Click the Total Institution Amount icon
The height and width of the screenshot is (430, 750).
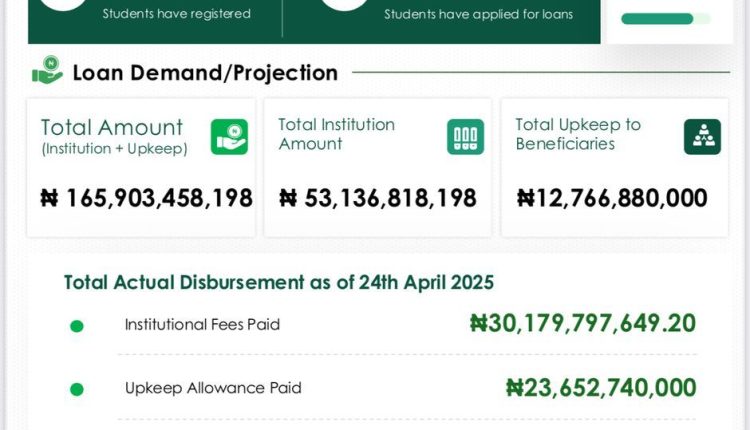coord(465,136)
